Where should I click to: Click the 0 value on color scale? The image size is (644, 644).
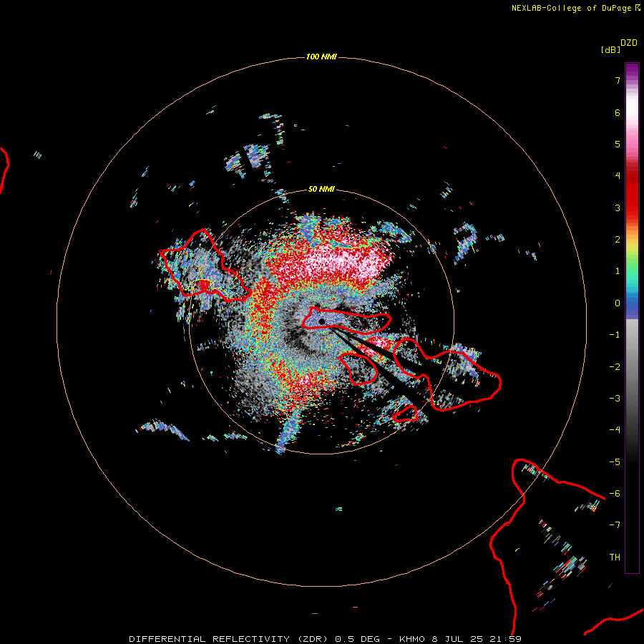[x=618, y=303]
